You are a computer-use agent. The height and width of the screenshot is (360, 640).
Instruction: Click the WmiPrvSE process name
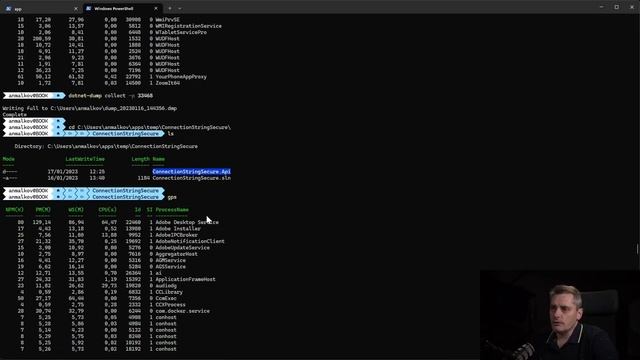click(x=167, y=20)
